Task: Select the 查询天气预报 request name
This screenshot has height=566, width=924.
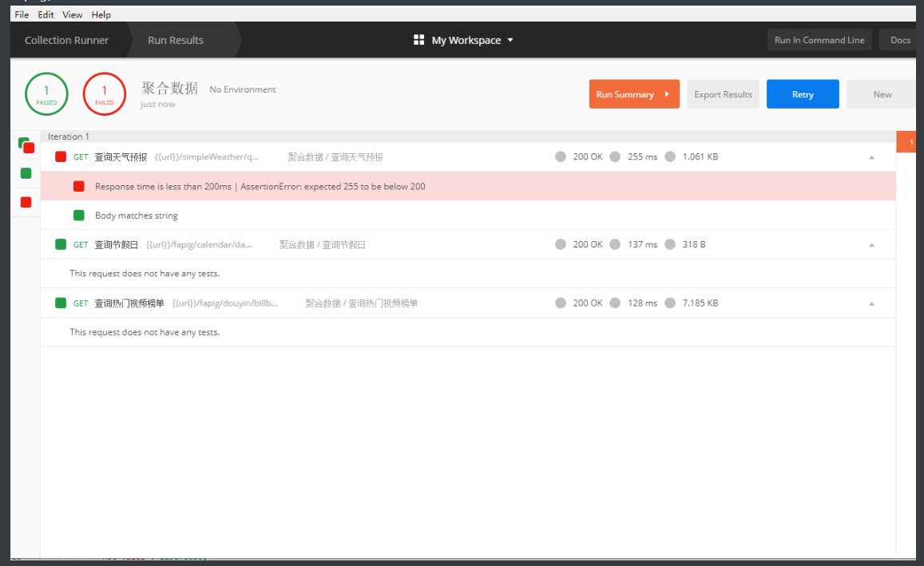Action: click(x=121, y=156)
